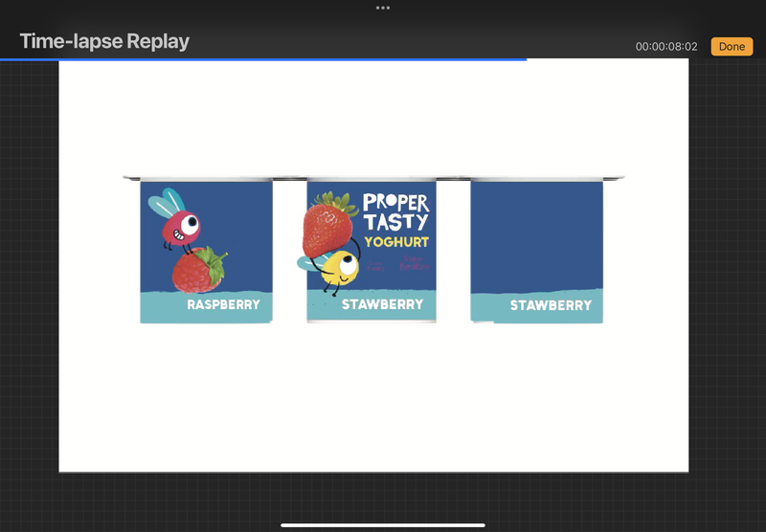
Task: Click the Done button
Action: tap(732, 47)
